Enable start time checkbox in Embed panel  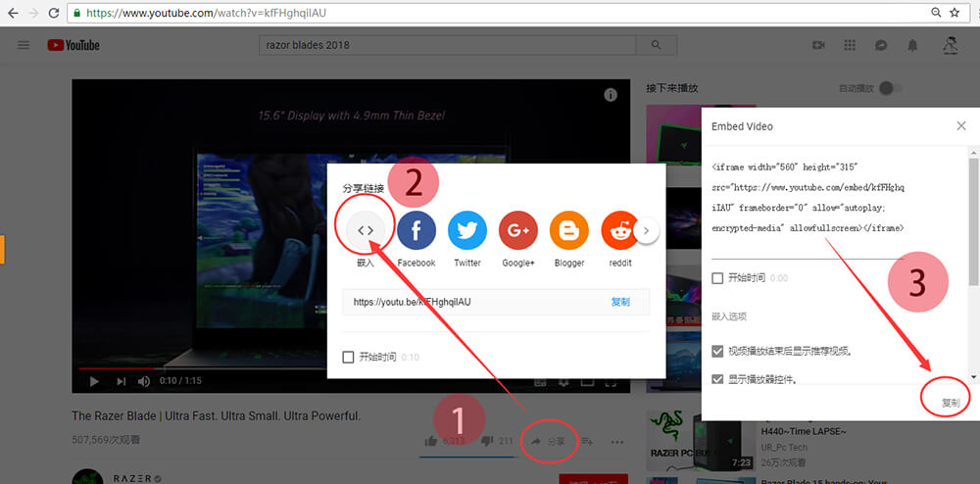[x=717, y=278]
